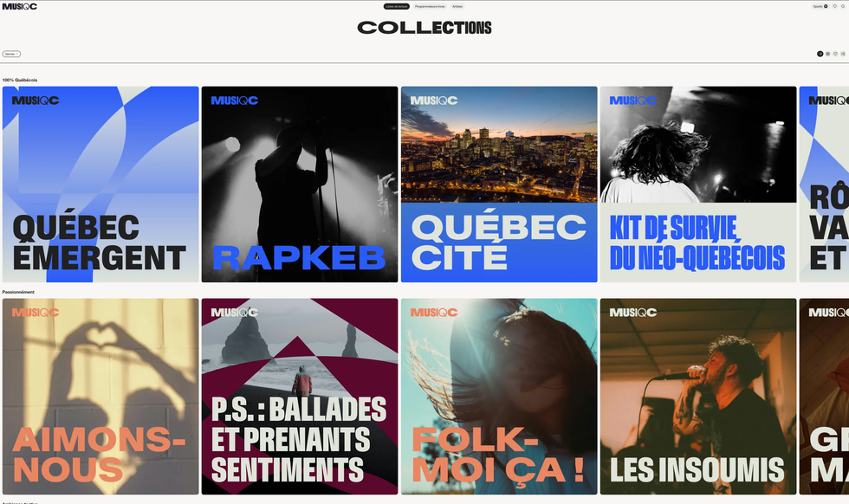Open the search icon in the top bar
This screenshot has width=849, height=504.
click(843, 6)
